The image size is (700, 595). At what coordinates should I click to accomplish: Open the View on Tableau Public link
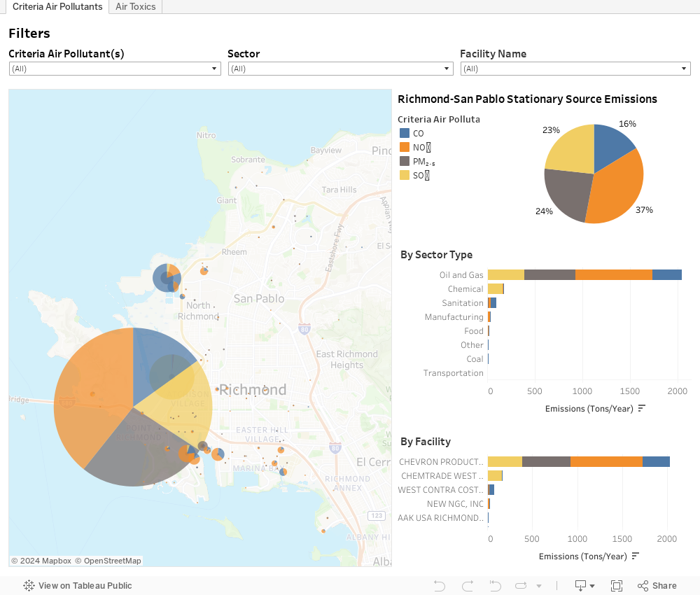pyautogui.click(x=78, y=586)
